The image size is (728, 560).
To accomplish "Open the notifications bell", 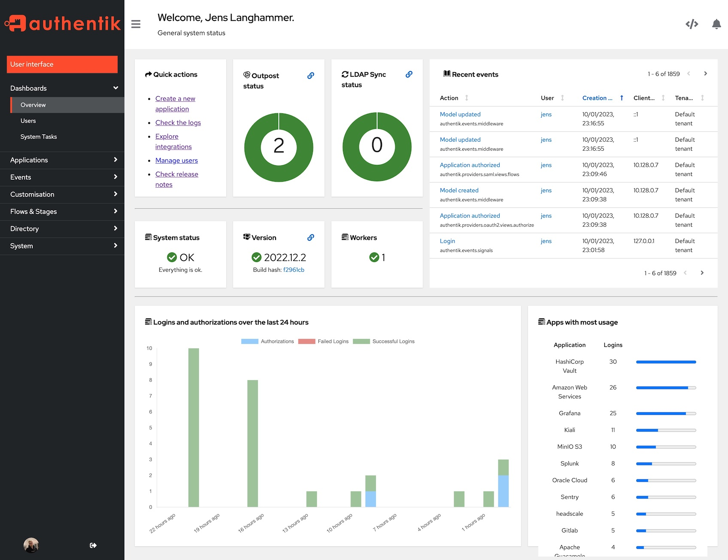I will pos(716,24).
